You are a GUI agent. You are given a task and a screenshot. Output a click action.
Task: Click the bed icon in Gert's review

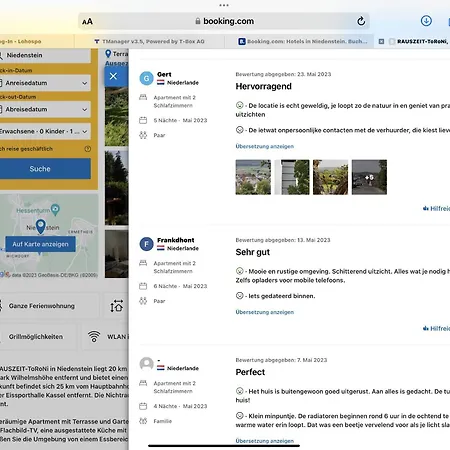point(143,97)
